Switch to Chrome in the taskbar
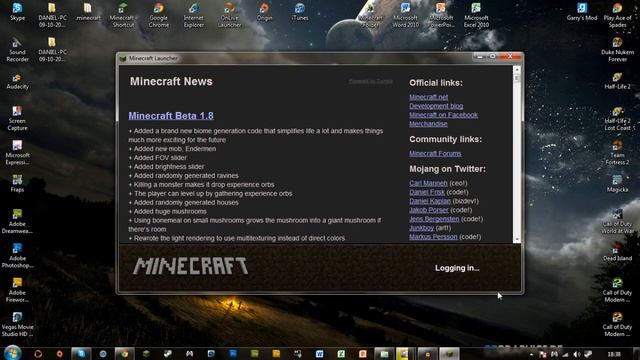 pyautogui.click(x=124, y=354)
